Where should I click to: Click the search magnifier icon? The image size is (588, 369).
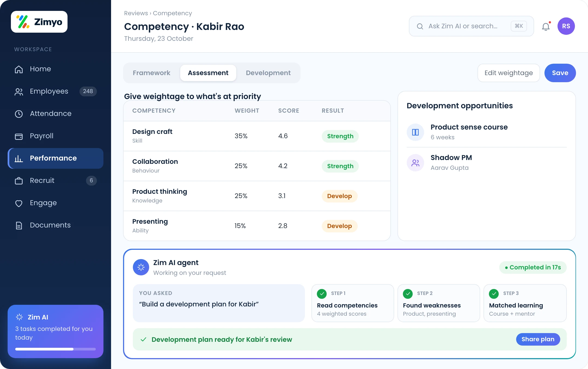click(420, 26)
